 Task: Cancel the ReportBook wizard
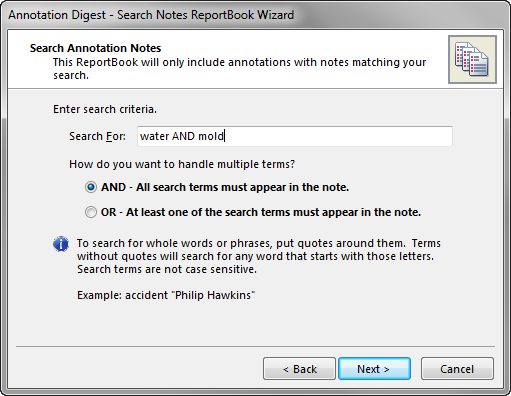tap(457, 369)
